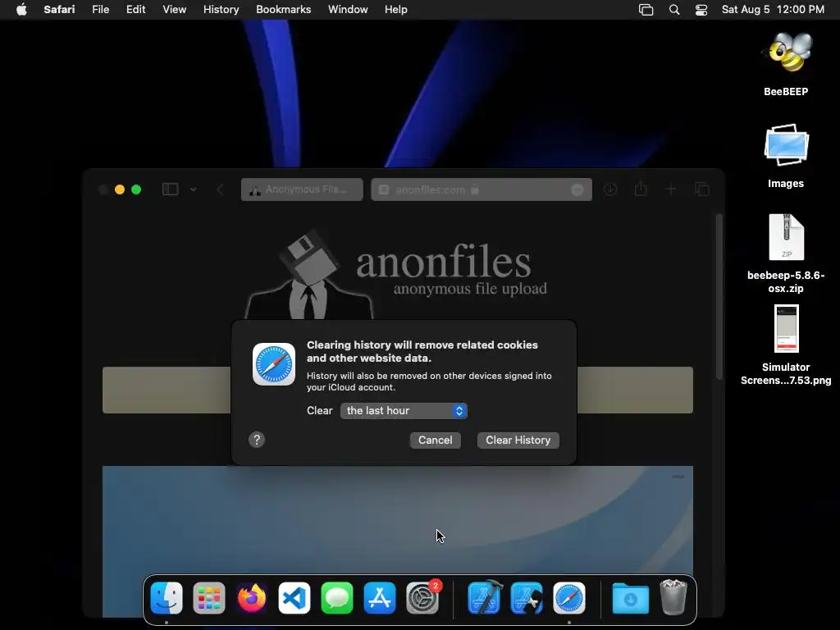Click the date and time in menu bar
The image size is (840, 630).
(x=773, y=10)
